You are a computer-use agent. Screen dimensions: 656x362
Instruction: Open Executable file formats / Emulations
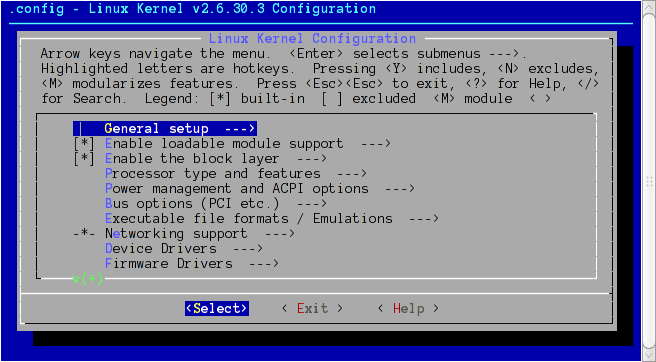click(x=272, y=218)
